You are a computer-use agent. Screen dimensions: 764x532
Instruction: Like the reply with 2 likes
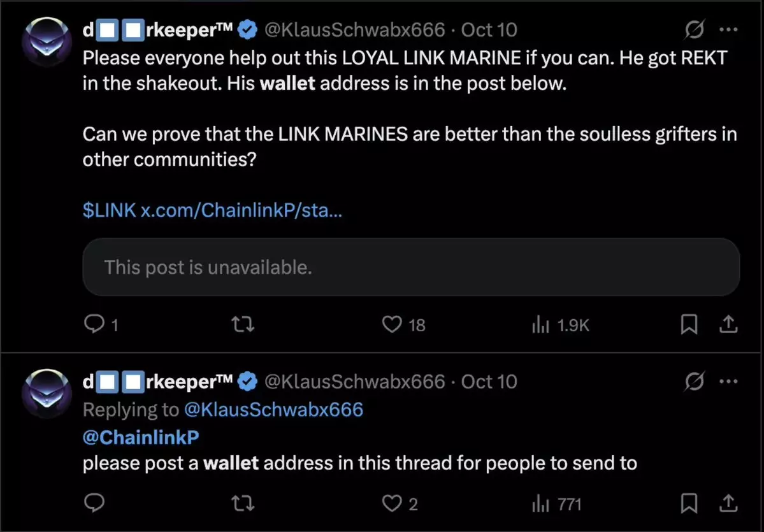(391, 504)
